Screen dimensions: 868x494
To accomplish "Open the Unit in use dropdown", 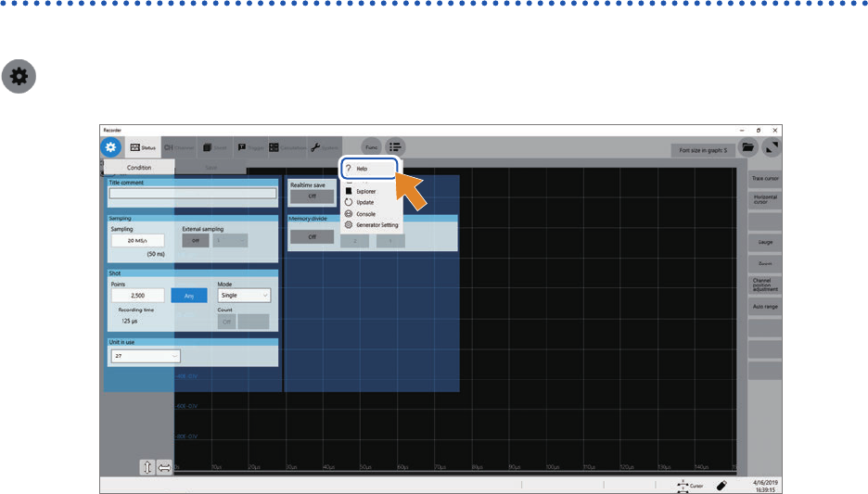I will 146,356.
